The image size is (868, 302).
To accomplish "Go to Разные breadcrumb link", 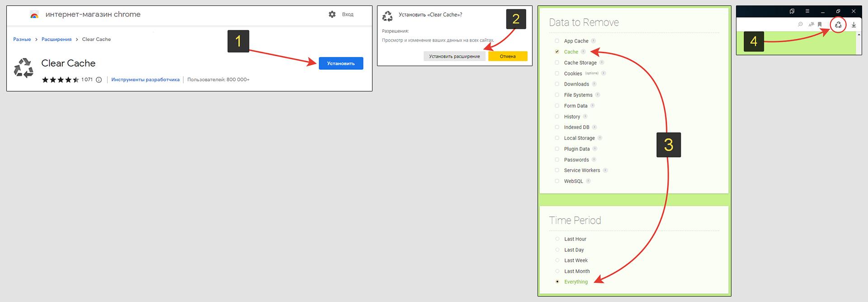I will click(x=22, y=39).
